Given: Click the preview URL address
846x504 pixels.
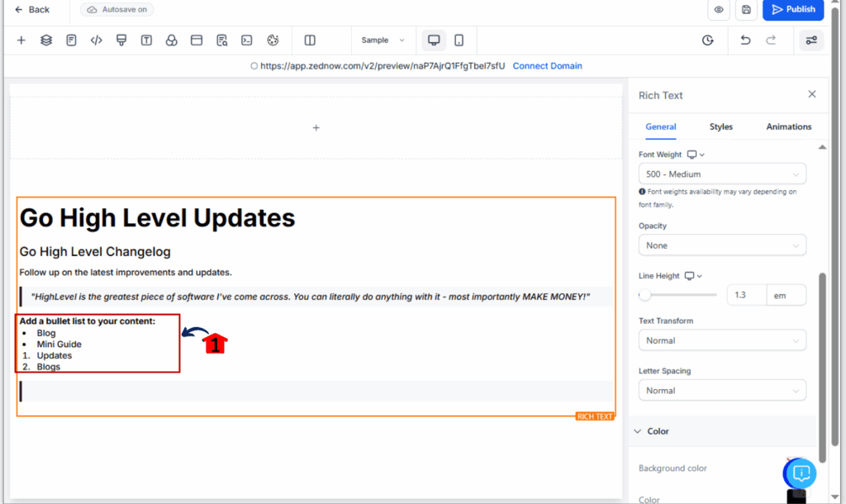Looking at the screenshot, I should point(383,66).
